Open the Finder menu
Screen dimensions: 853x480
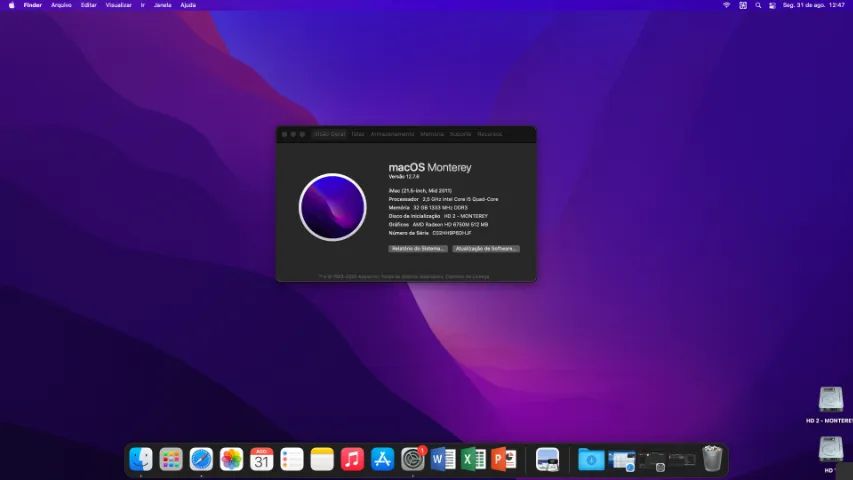point(33,5)
